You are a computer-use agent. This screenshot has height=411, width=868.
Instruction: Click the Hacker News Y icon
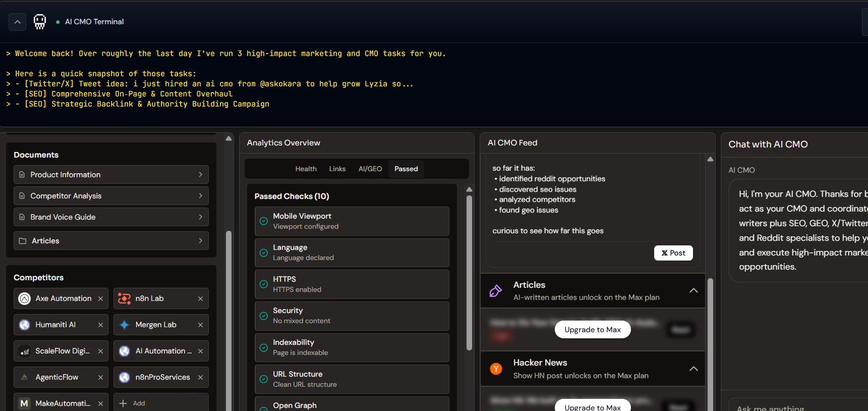pos(496,369)
